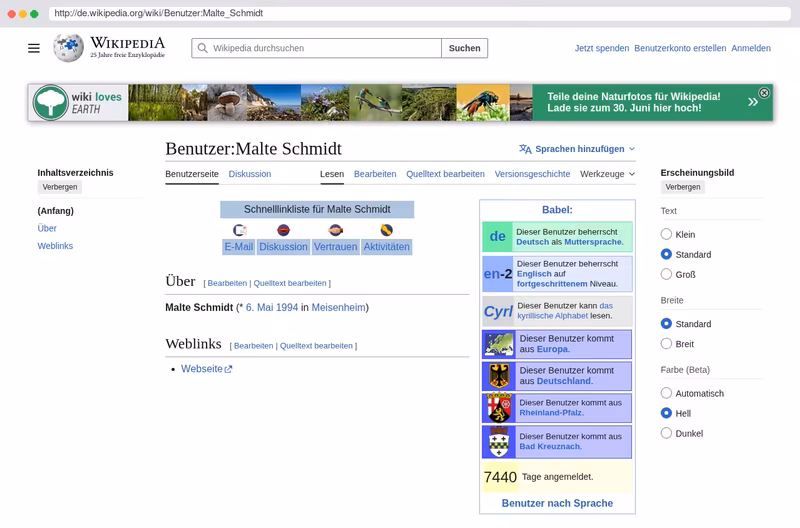Click the Rheinland-Pfalz coat of arms

[499, 408]
